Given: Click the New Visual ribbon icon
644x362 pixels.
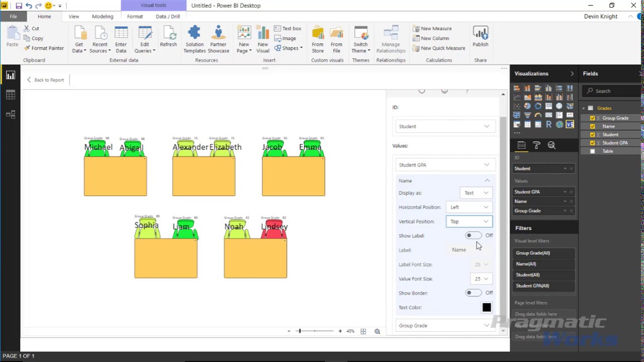Looking at the screenshot, I should (263, 40).
